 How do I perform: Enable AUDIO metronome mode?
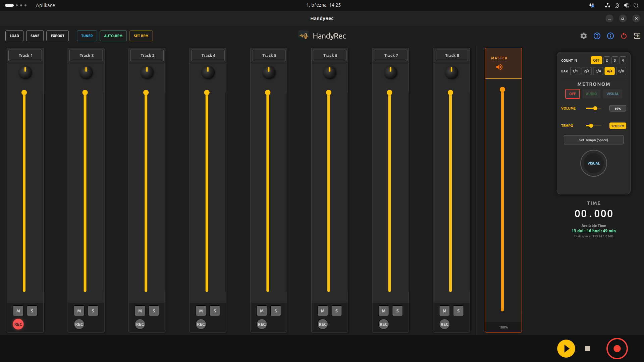click(x=591, y=94)
